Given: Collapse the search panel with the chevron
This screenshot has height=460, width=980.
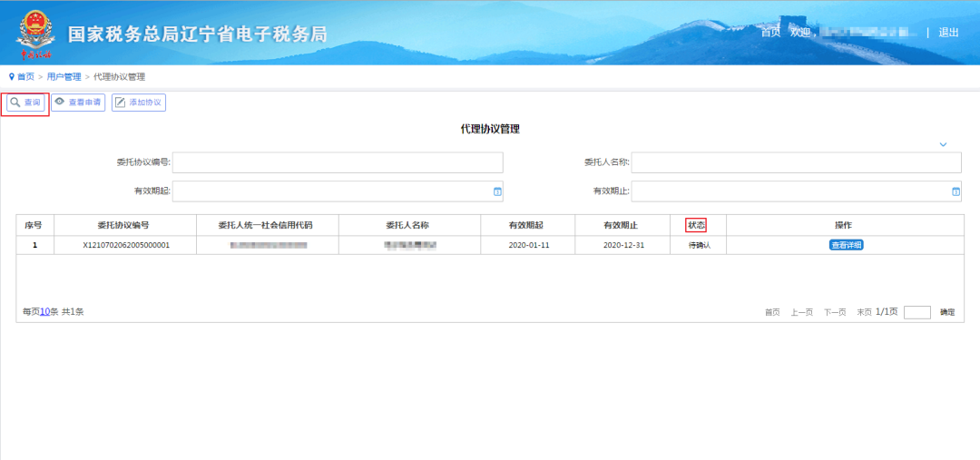Looking at the screenshot, I should pos(943,144).
